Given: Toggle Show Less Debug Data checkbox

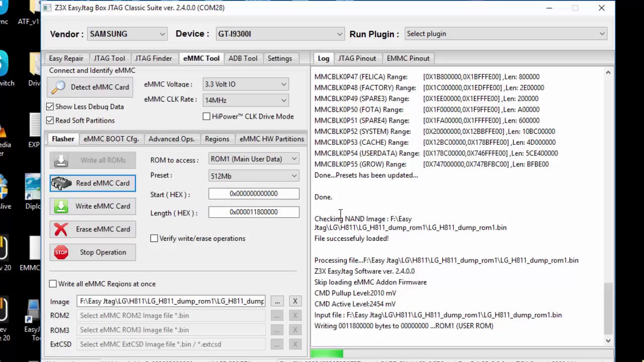Looking at the screenshot, I should point(50,107).
